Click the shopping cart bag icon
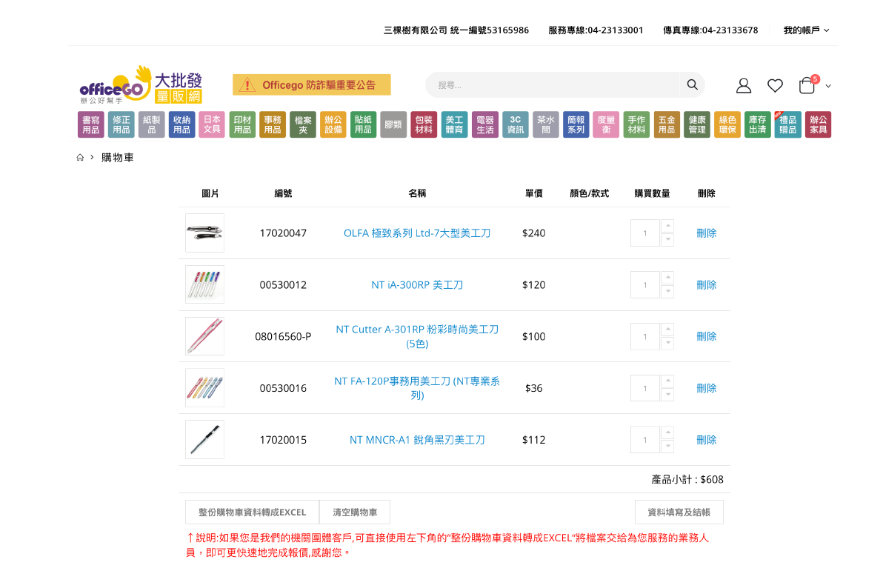 pos(807,86)
